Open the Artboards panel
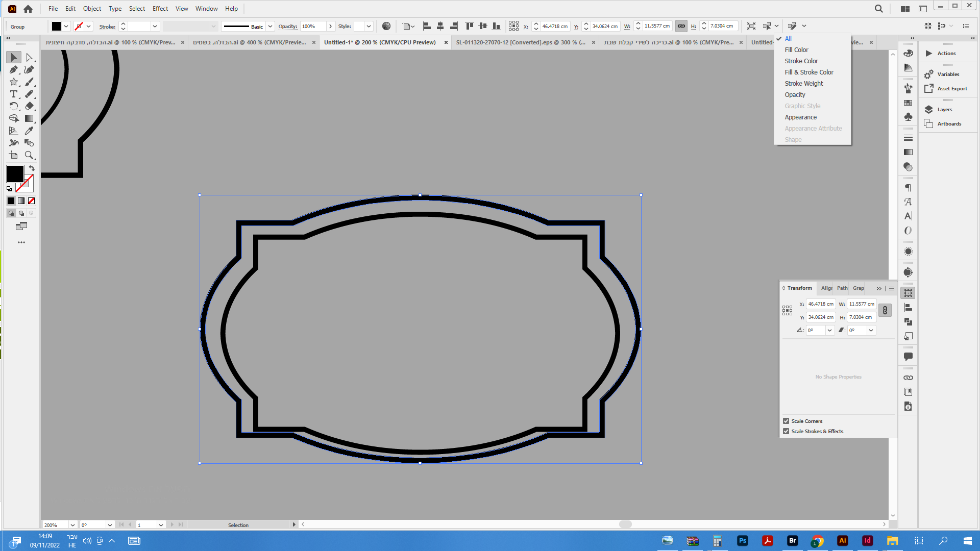This screenshot has height=551, width=980. pos(949,123)
